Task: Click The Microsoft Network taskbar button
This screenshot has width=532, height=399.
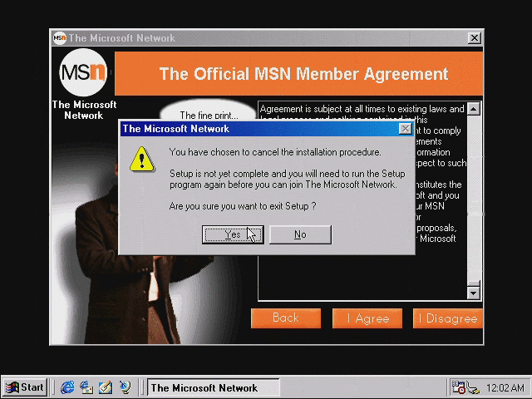Action: (x=214, y=387)
